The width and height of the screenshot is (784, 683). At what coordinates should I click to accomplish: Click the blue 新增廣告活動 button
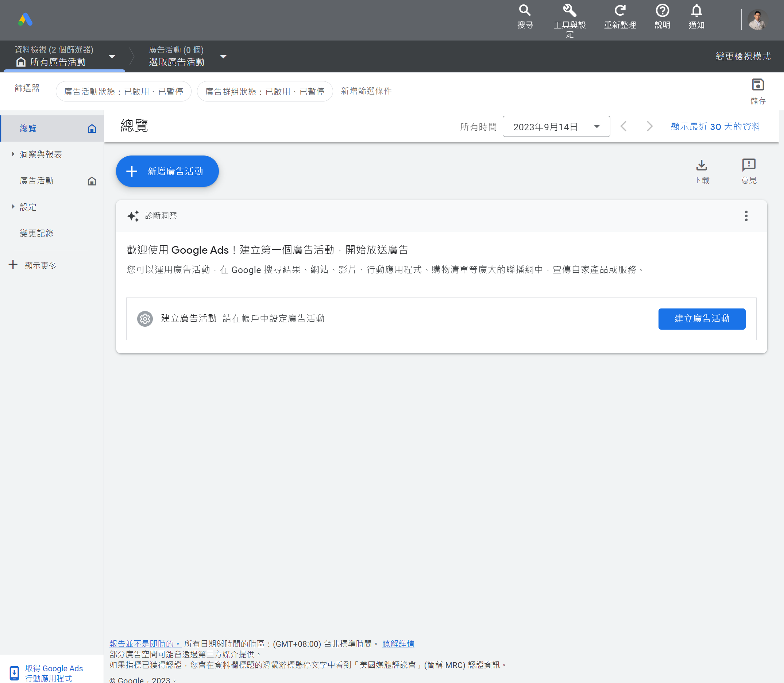pos(167,172)
